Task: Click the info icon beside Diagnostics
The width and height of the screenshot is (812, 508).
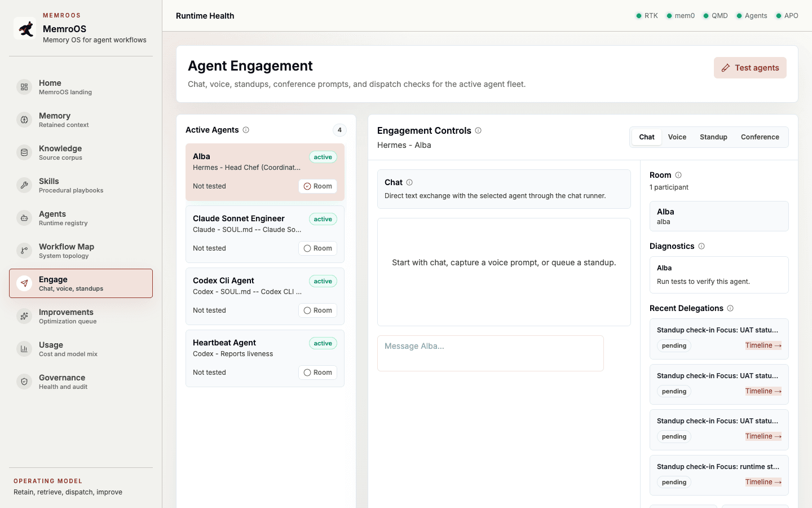Action: pyautogui.click(x=701, y=246)
